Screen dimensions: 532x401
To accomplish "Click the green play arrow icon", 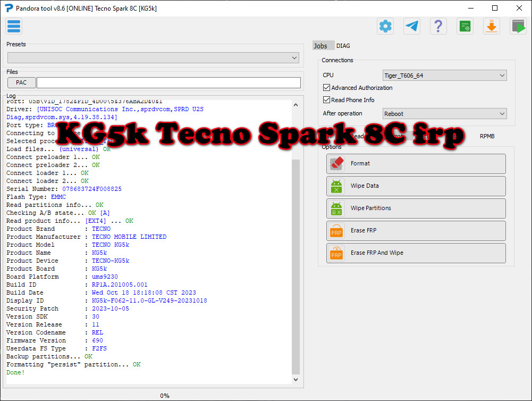I will [518, 26].
